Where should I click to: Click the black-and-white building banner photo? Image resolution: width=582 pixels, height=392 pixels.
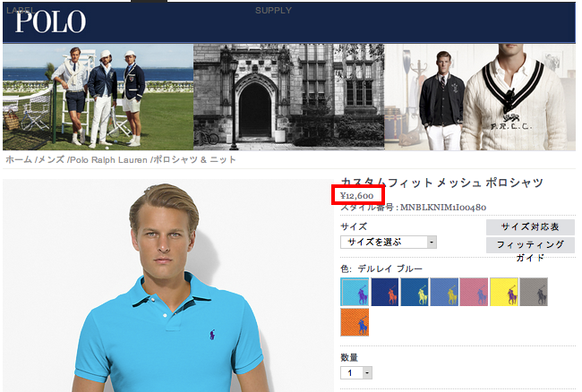click(289, 98)
